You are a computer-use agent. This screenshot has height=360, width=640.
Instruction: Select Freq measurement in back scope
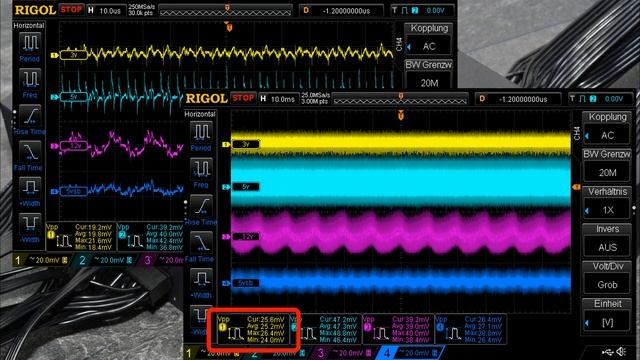pyautogui.click(x=29, y=83)
